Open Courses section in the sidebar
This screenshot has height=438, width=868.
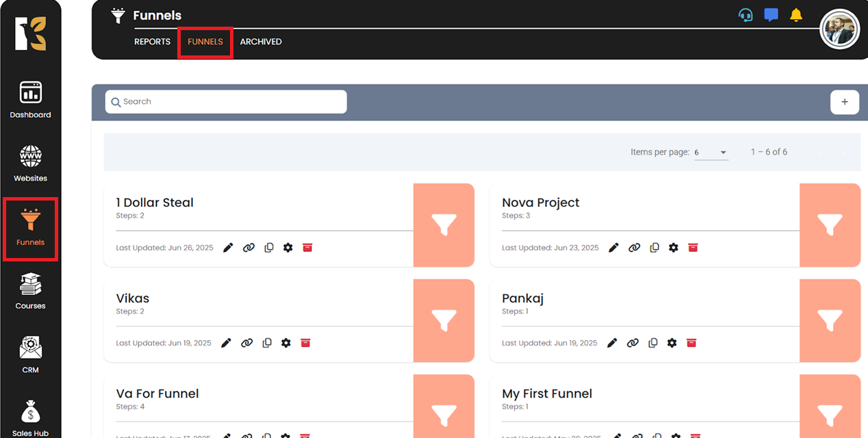(30, 291)
